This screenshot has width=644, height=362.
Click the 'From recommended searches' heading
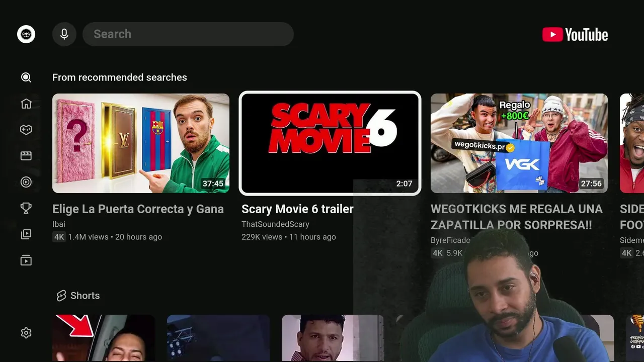point(120,77)
